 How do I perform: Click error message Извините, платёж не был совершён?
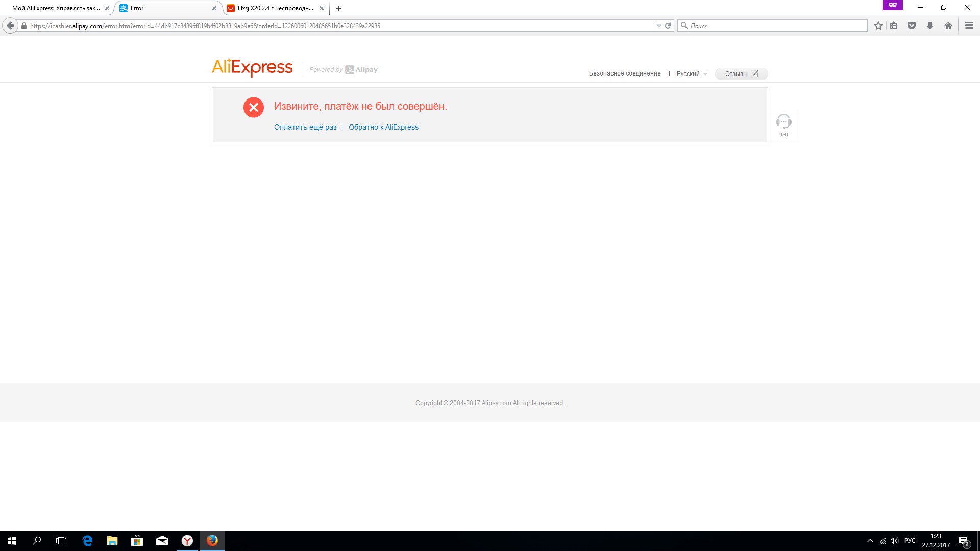point(360,106)
